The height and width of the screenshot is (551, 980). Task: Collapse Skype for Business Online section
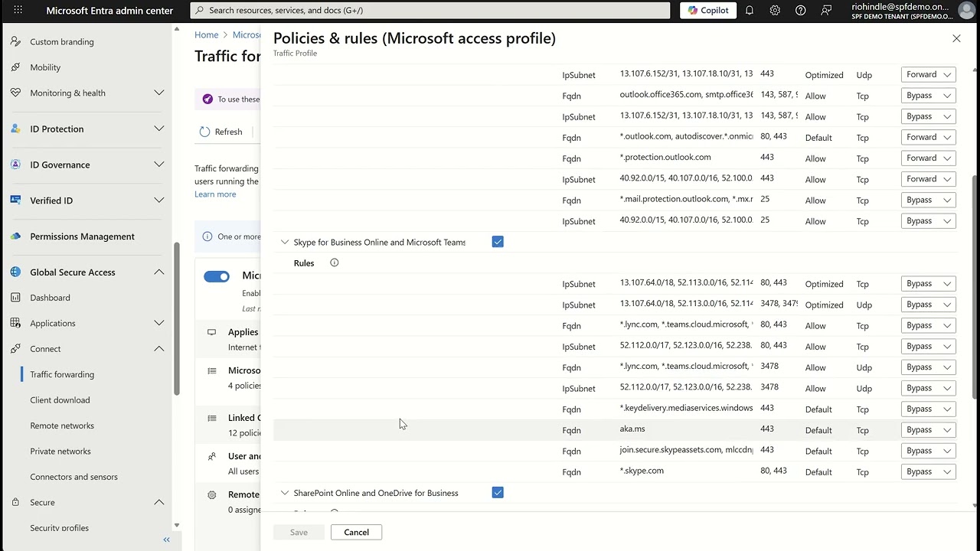[x=285, y=242]
